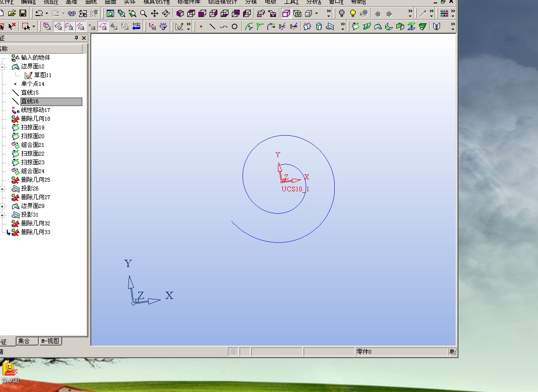Select 直线15 in the feature tree
The image size is (538, 392).
[x=30, y=93]
